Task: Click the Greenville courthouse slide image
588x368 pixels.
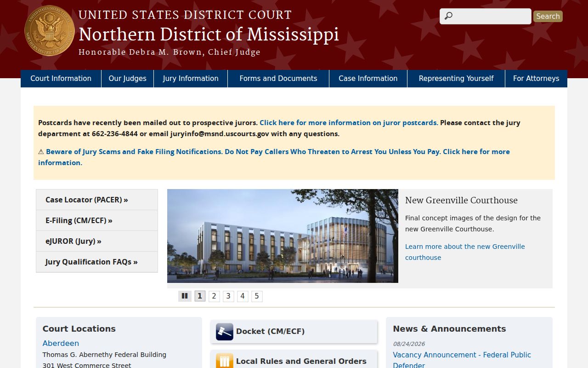Action: pyautogui.click(x=283, y=236)
